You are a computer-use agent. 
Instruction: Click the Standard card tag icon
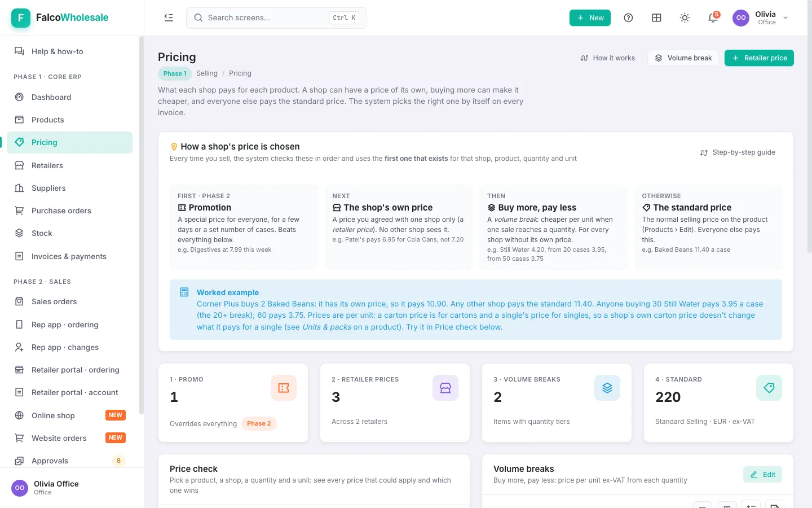[x=769, y=388]
